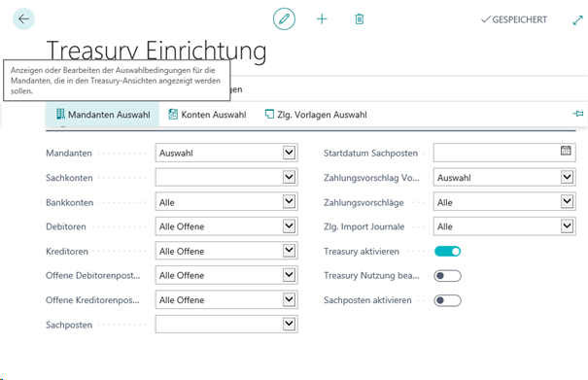Expand the Offene Debitorenposten dropdown
The width and height of the screenshot is (588, 380).
point(289,275)
